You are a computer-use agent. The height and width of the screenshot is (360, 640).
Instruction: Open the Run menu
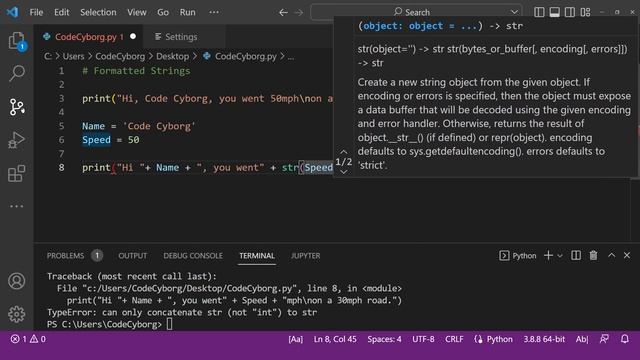[187, 12]
